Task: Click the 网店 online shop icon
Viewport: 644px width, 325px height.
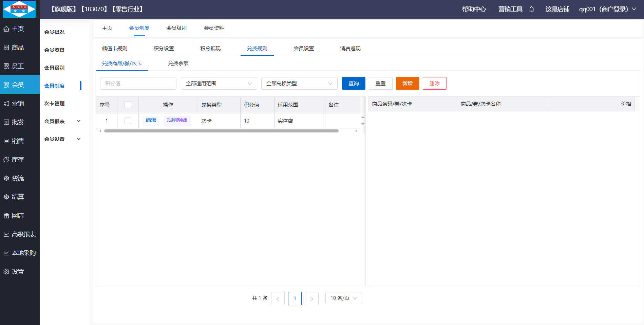Action: [x=6, y=216]
